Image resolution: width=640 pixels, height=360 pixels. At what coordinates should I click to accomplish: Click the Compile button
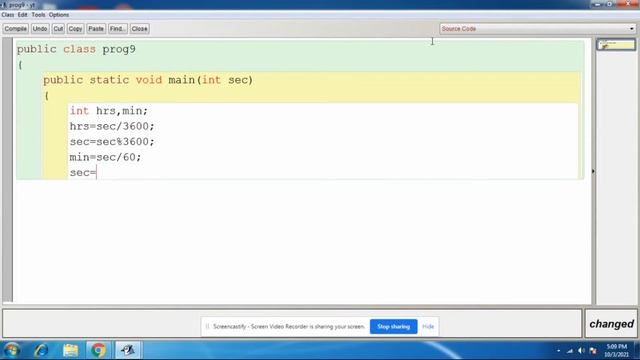[16, 29]
